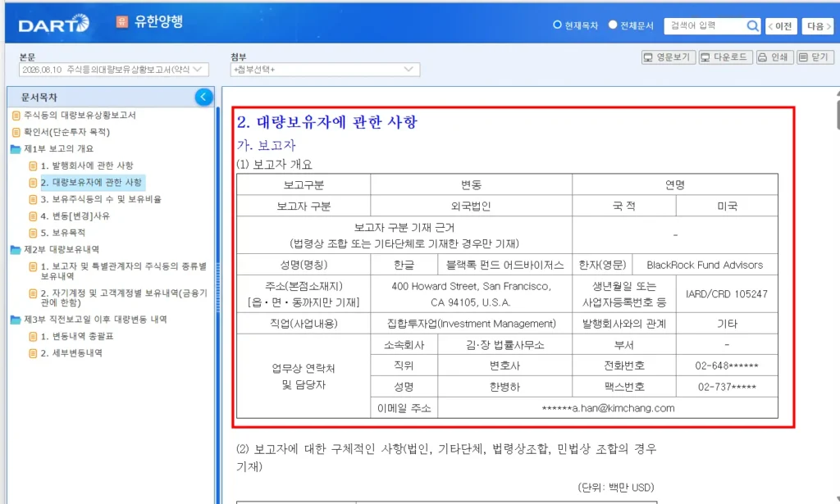
Task: Click the IARD/CRD 105247 cell
Action: tap(727, 293)
